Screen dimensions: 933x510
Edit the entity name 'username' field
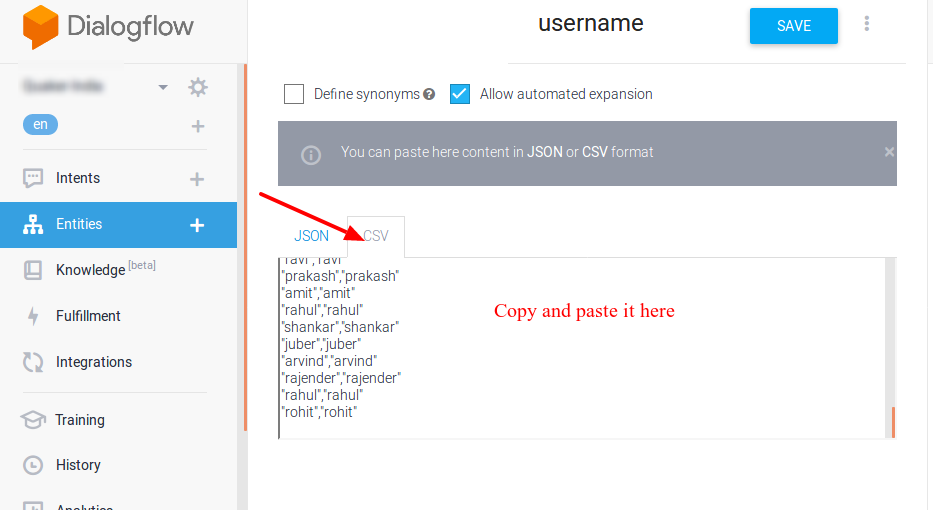tap(591, 24)
